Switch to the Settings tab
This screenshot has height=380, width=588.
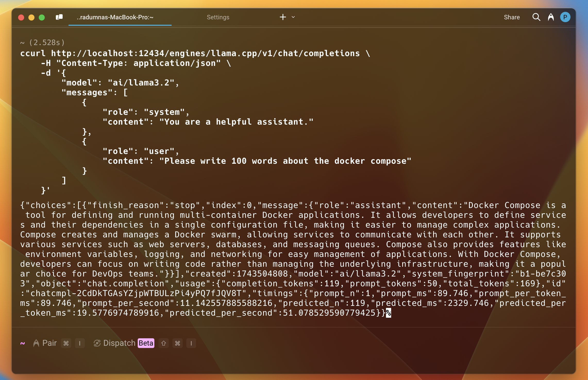(218, 17)
